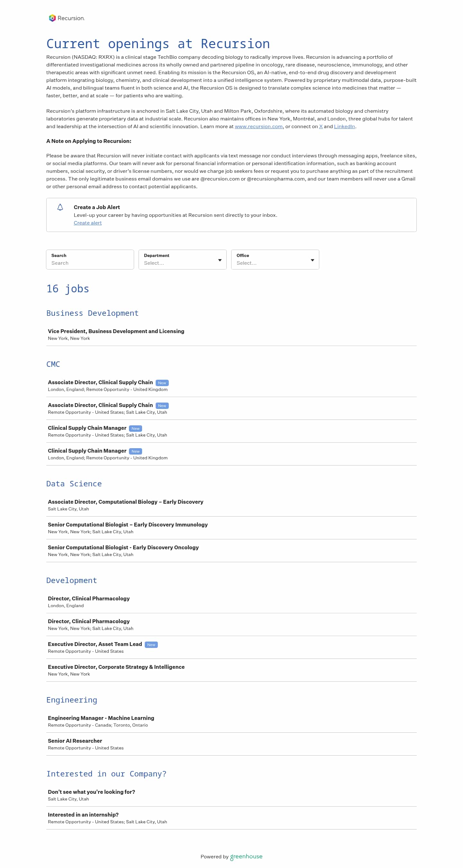Click the "Interested in our Company?" heading
Screen dimensions: 463x868
click(106, 774)
